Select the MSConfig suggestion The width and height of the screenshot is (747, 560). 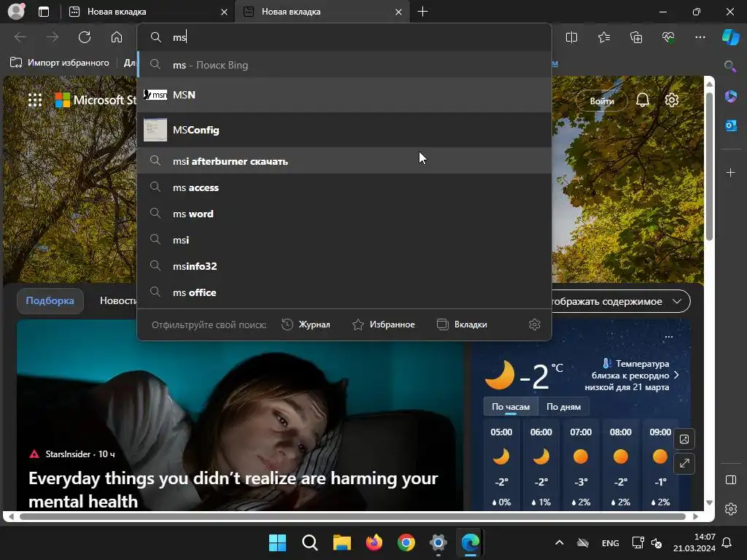(x=344, y=130)
